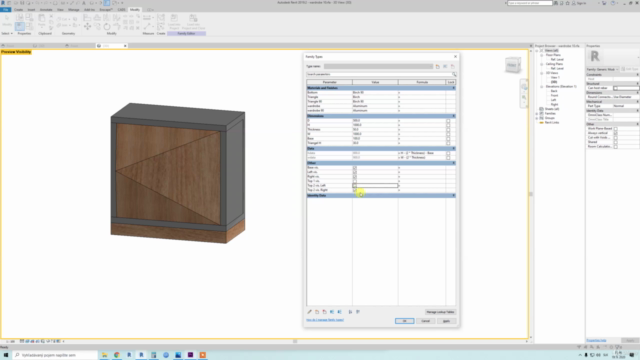640x360 pixels.
Task: Toggle the Left vis. checkbox
Action: [x=355, y=172]
